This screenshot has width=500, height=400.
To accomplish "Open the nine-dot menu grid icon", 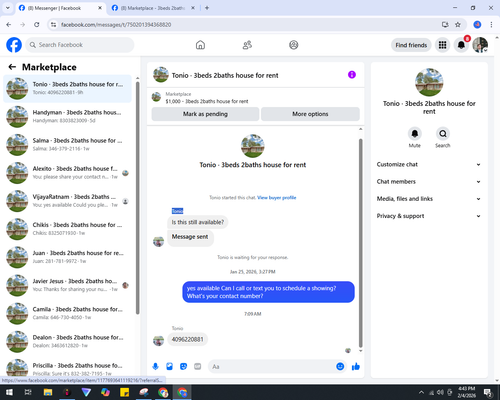I will click(442, 45).
